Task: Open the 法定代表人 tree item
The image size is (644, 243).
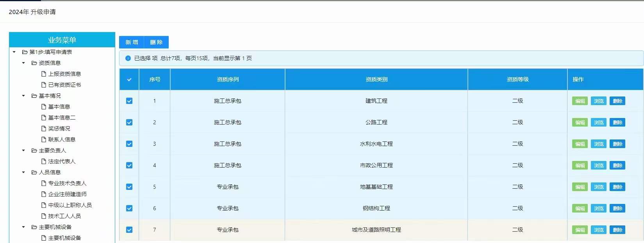Action: pos(58,161)
